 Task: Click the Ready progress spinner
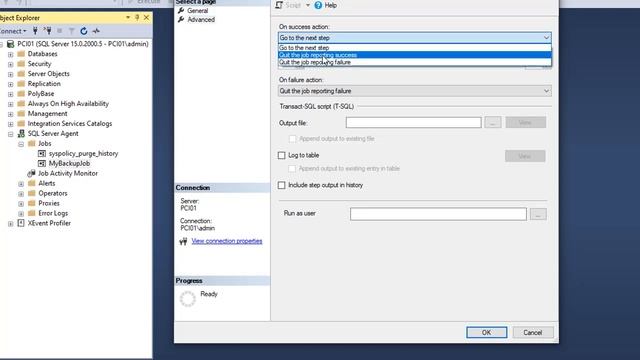(188, 299)
